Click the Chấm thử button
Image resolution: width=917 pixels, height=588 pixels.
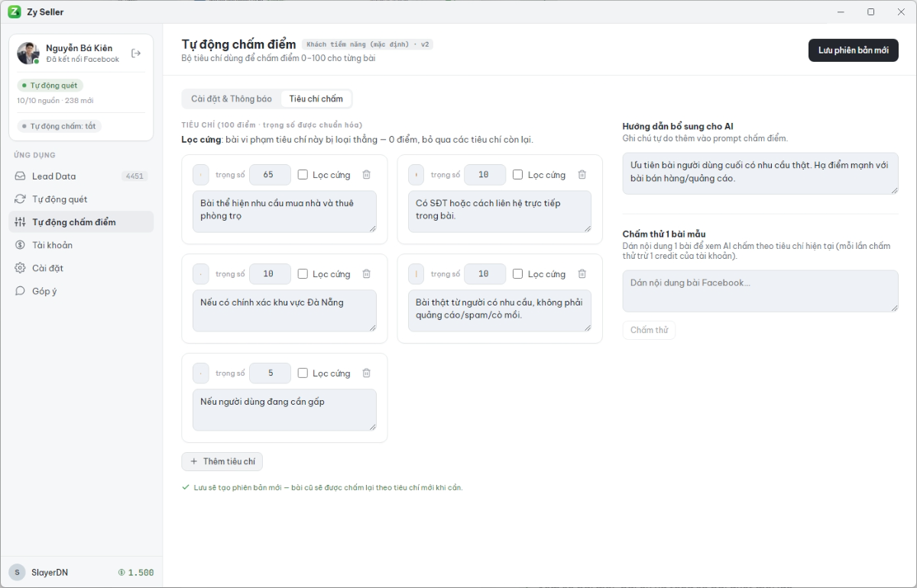coord(649,330)
